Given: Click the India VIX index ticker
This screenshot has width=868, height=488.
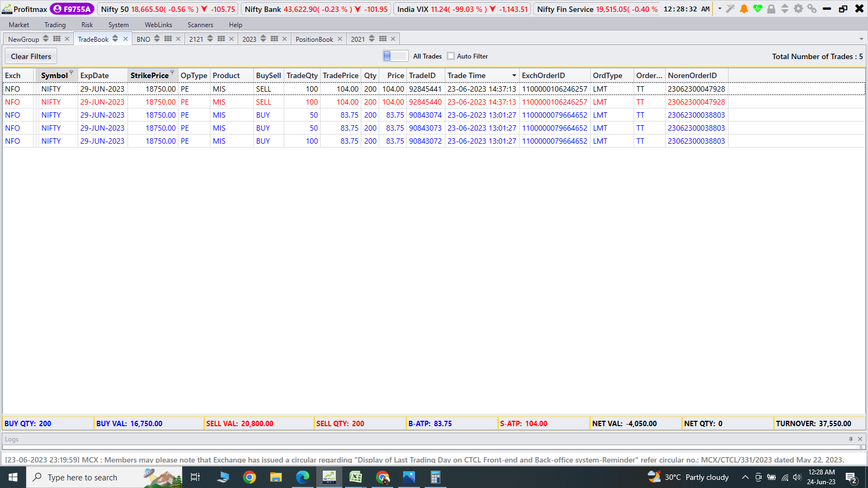Looking at the screenshot, I should (462, 9).
